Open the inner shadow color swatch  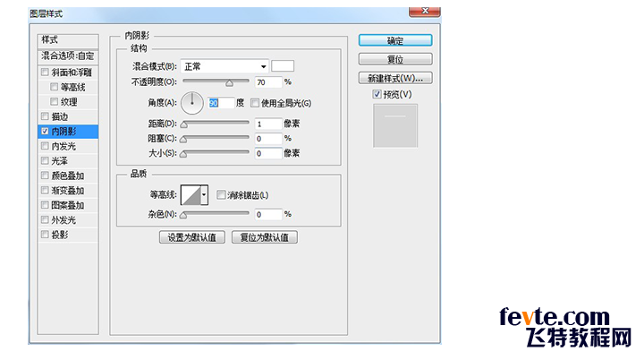point(283,66)
